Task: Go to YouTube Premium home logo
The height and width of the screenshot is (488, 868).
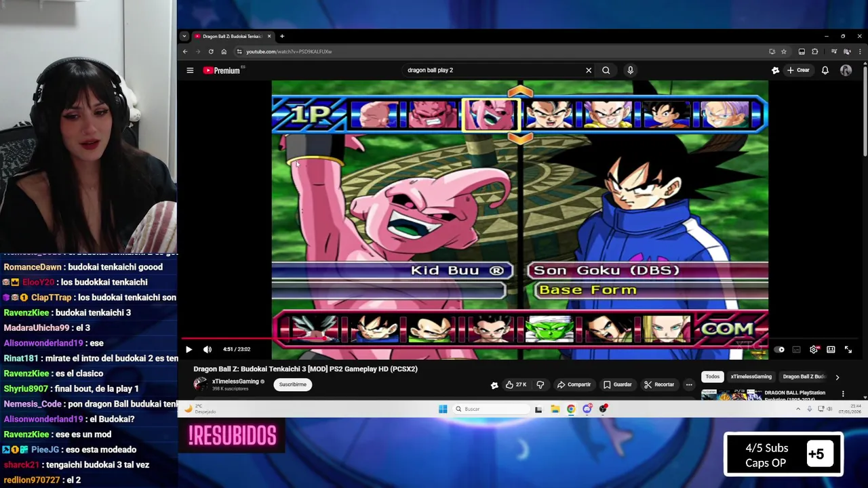Action: pyautogui.click(x=222, y=70)
